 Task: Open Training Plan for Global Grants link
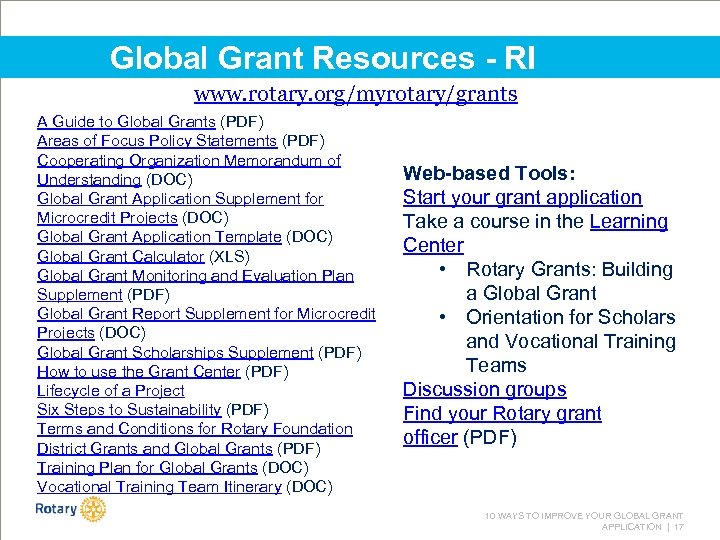pos(147,467)
